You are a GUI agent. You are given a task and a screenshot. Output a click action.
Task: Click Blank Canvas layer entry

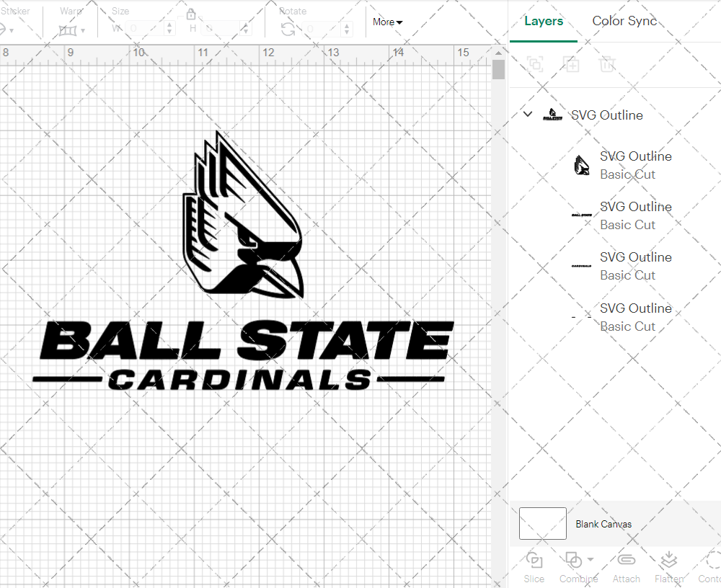tap(604, 524)
